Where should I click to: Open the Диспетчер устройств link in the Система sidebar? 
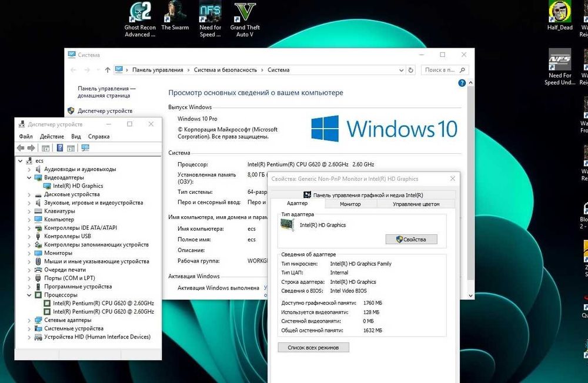click(x=105, y=111)
